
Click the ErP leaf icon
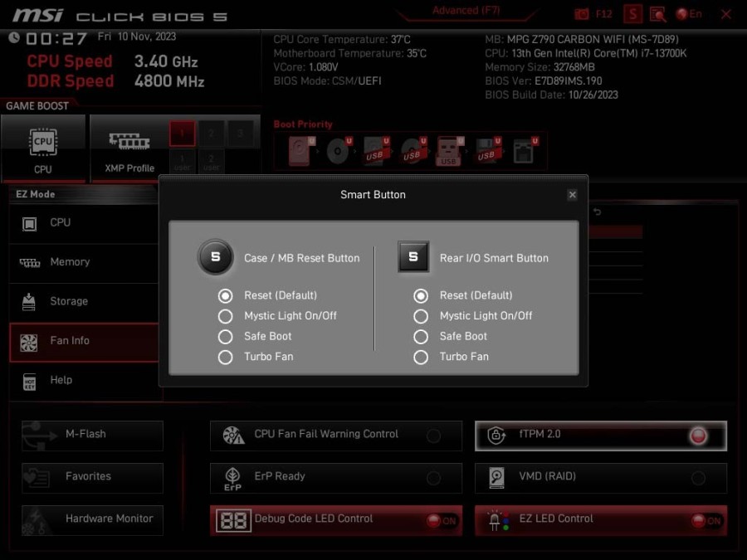point(232,479)
